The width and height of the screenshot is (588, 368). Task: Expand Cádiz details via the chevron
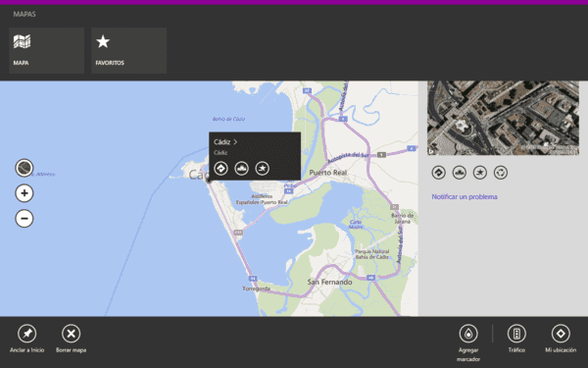click(235, 142)
